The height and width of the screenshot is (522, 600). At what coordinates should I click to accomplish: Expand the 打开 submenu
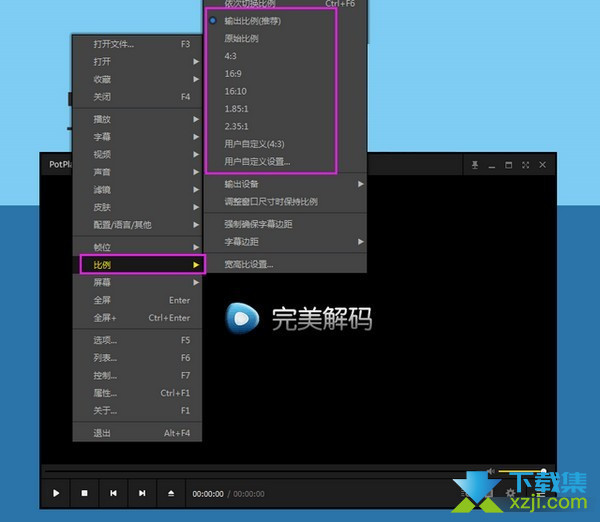[137, 62]
